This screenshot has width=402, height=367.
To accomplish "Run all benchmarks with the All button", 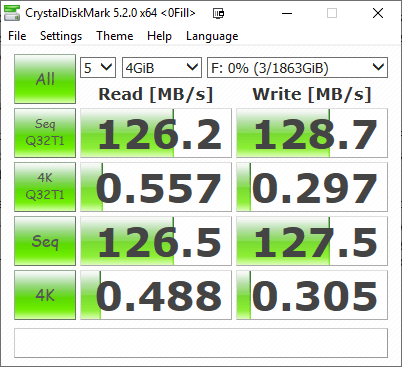I will point(45,79).
